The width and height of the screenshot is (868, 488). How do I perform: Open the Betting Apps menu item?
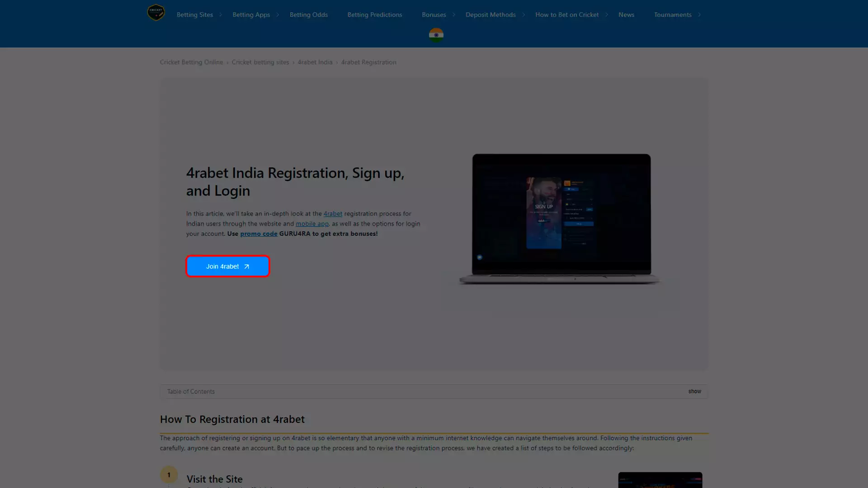coord(251,14)
